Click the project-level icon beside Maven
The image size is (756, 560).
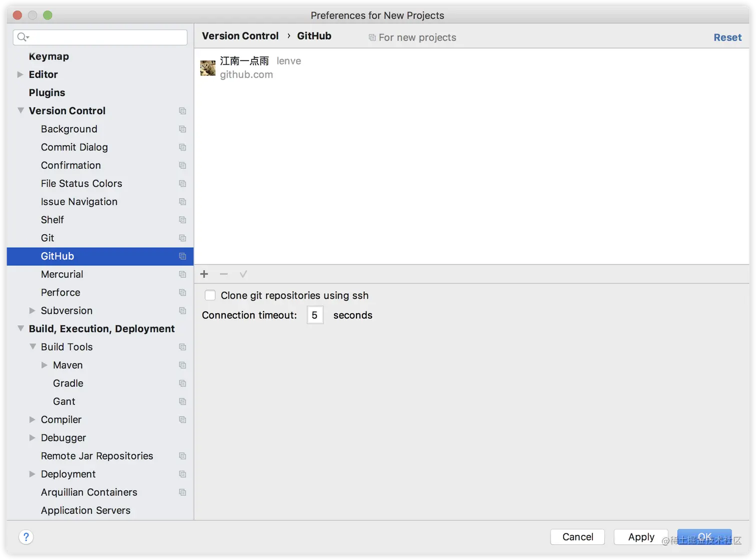(182, 365)
